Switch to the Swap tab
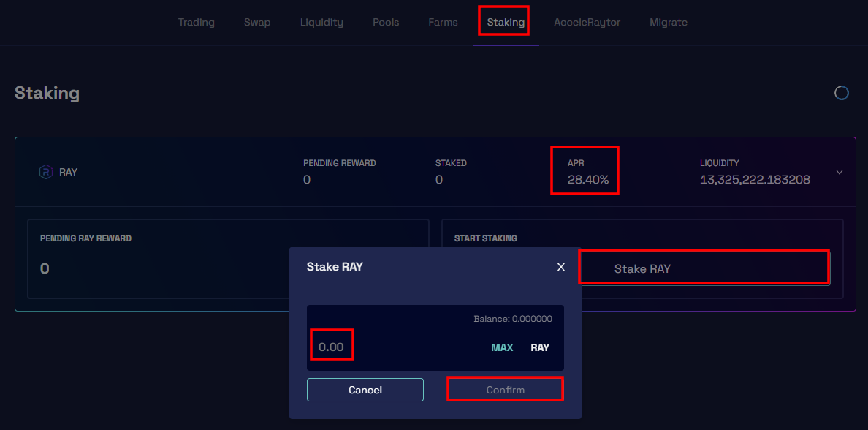Viewport: 868px width, 430px height. (257, 23)
